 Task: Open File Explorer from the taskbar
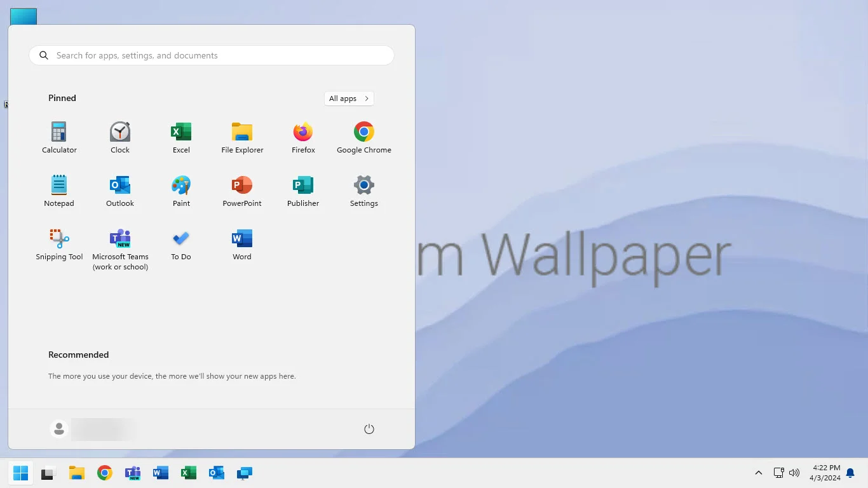tap(77, 473)
